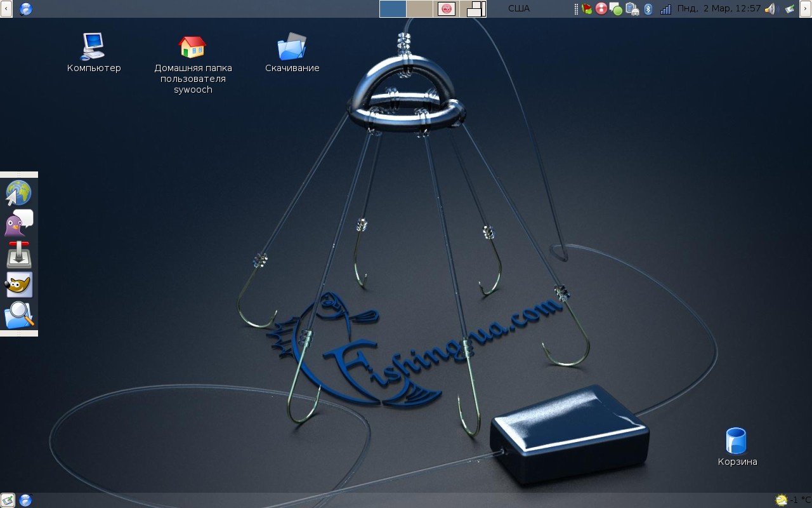Toggle the США keyboard layout indicator

[518, 9]
